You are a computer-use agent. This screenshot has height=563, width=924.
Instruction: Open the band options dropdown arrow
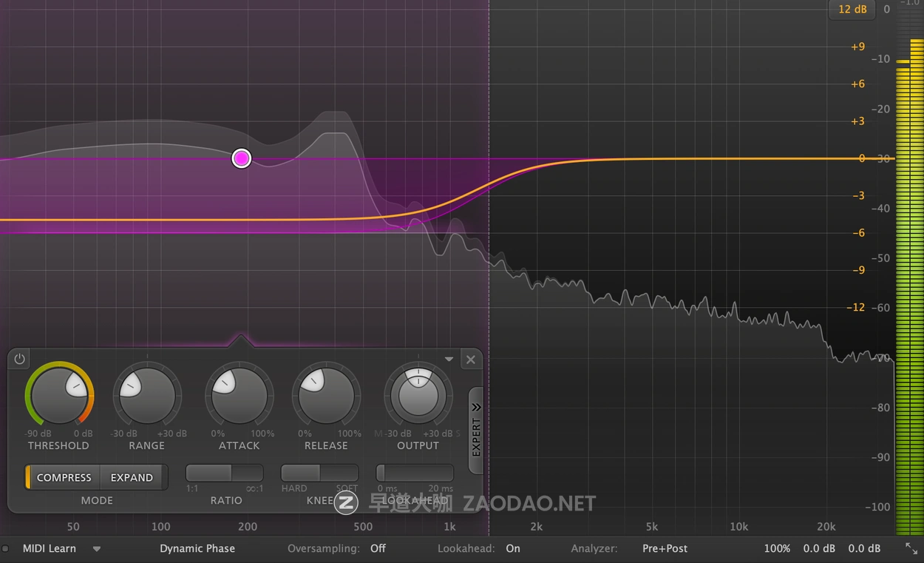[x=449, y=360]
